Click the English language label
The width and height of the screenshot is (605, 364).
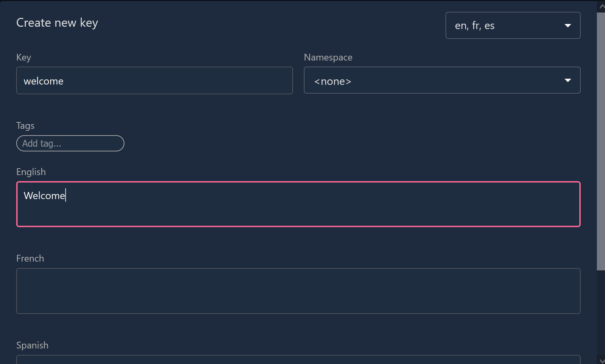pos(31,172)
